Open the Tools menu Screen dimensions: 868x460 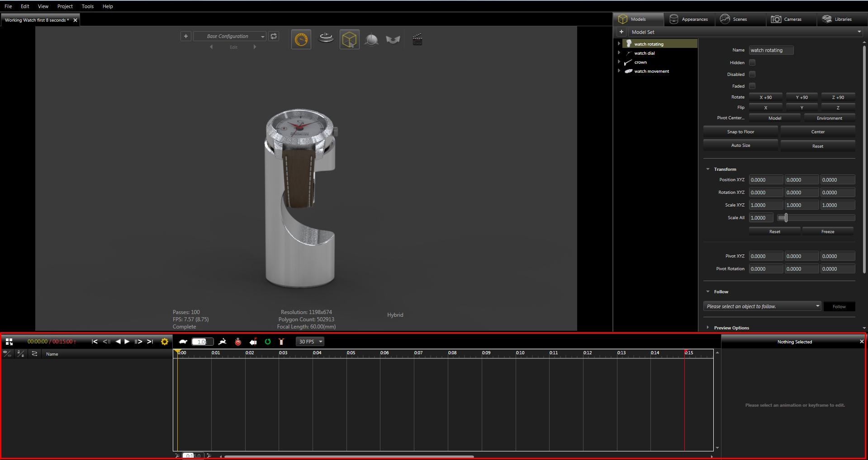(88, 6)
